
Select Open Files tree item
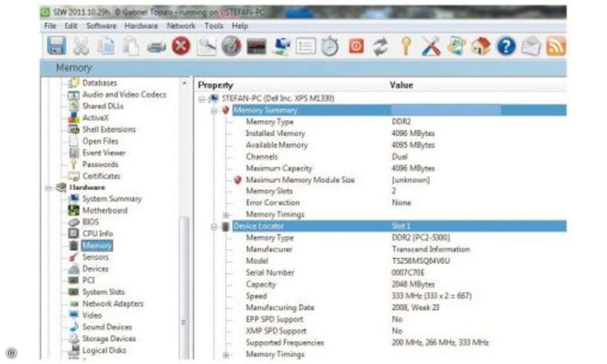[x=100, y=141]
